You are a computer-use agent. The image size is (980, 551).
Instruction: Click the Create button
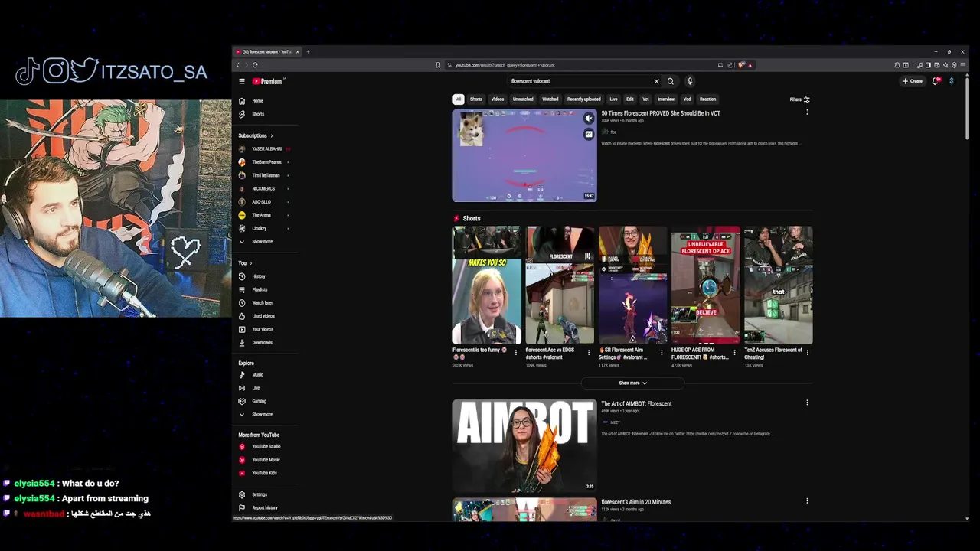point(913,81)
